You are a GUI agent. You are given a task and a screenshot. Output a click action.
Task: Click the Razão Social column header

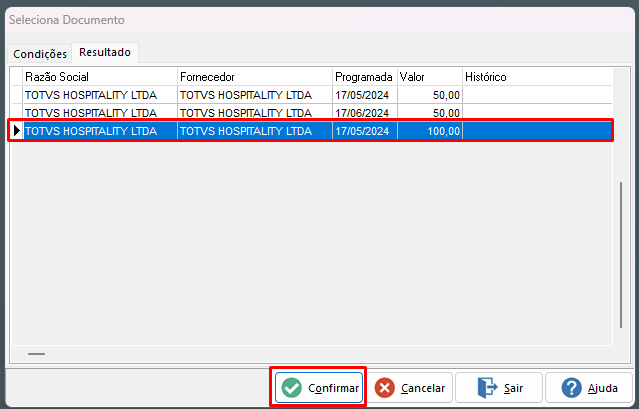pos(100,77)
